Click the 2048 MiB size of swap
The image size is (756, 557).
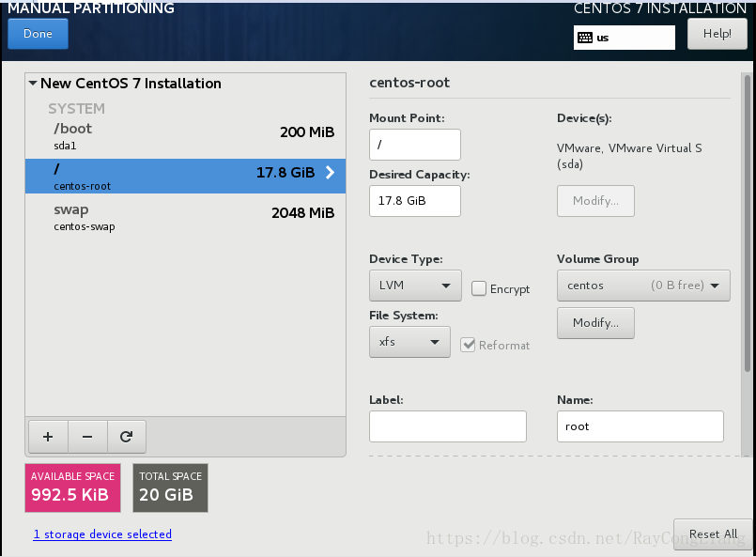tap(302, 212)
